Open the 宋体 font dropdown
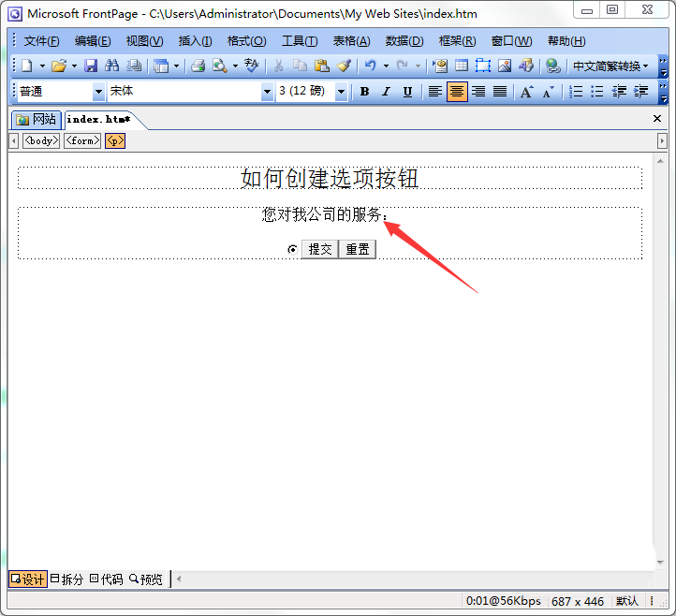 267,92
